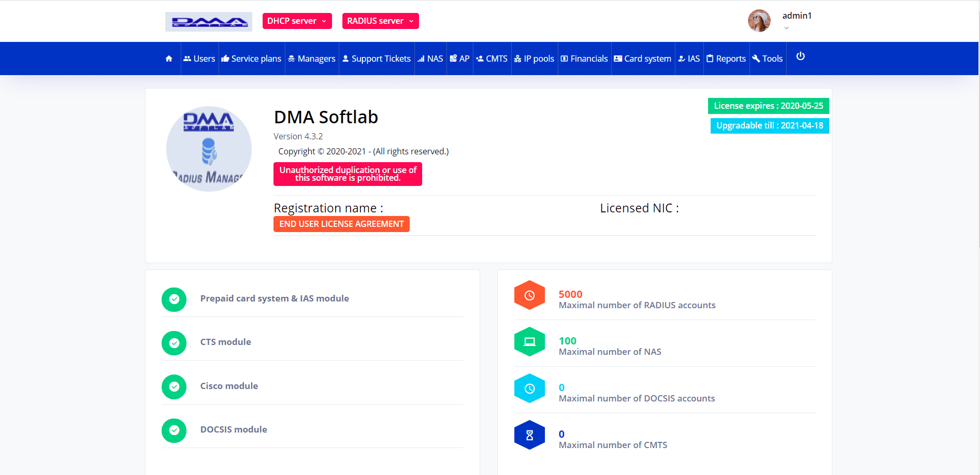Click the orange RADIUS accounts clock hexagon icon
Image resolution: width=980 pixels, height=475 pixels.
coord(529,295)
